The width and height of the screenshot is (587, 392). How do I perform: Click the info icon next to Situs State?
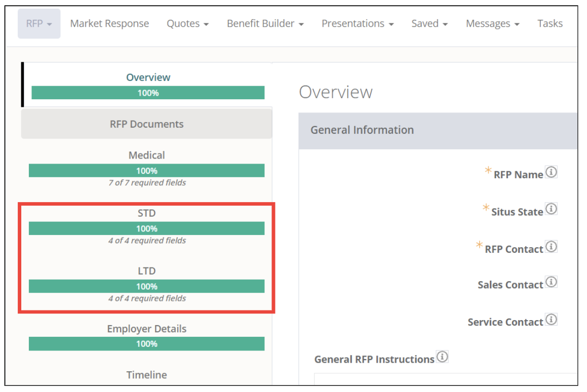[551, 209]
